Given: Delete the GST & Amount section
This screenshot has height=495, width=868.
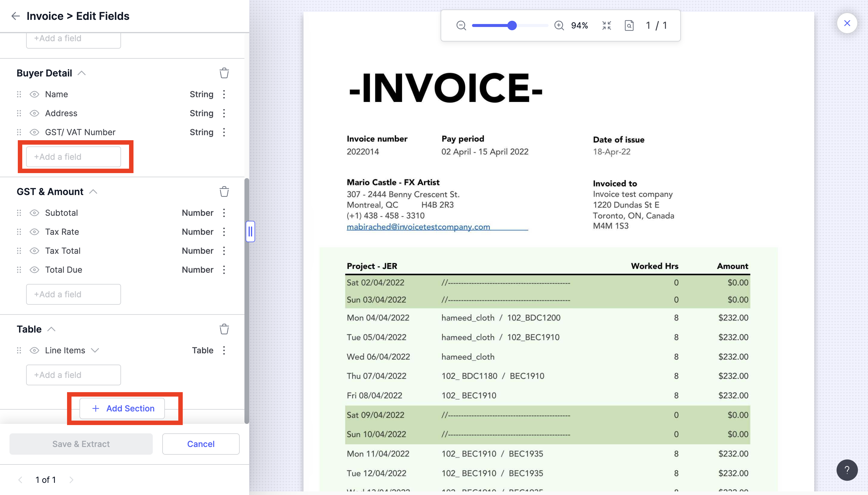Looking at the screenshot, I should [x=224, y=192].
